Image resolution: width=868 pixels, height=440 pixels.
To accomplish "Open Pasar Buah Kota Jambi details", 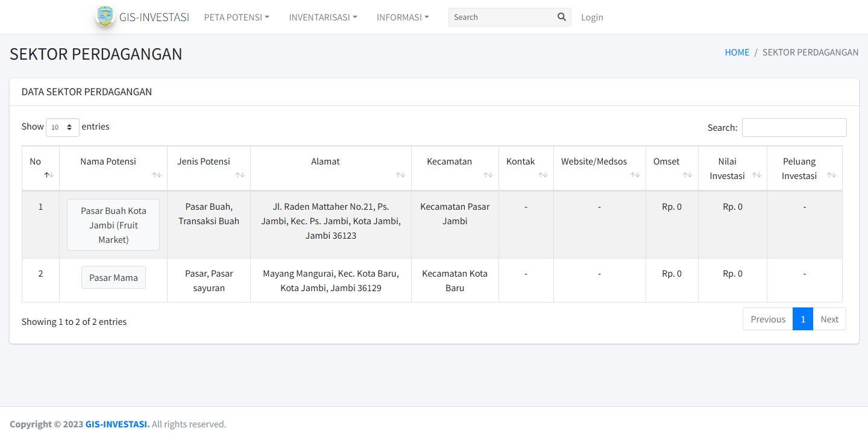I will pyautogui.click(x=113, y=225).
